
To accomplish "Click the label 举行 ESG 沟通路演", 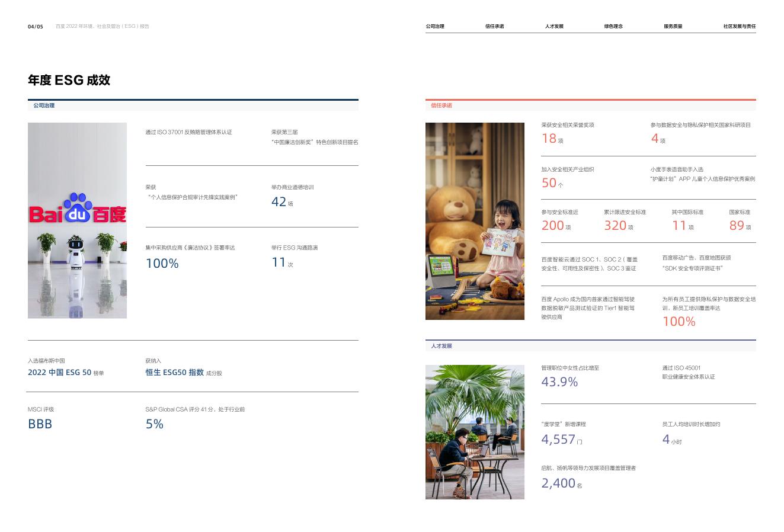I will 295,248.
